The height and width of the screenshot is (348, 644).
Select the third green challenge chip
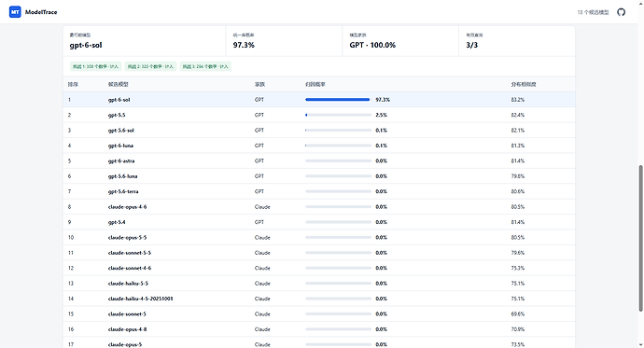point(205,66)
